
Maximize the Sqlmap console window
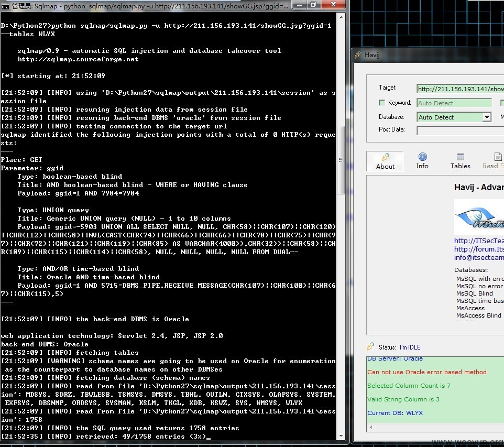coord(313,5)
